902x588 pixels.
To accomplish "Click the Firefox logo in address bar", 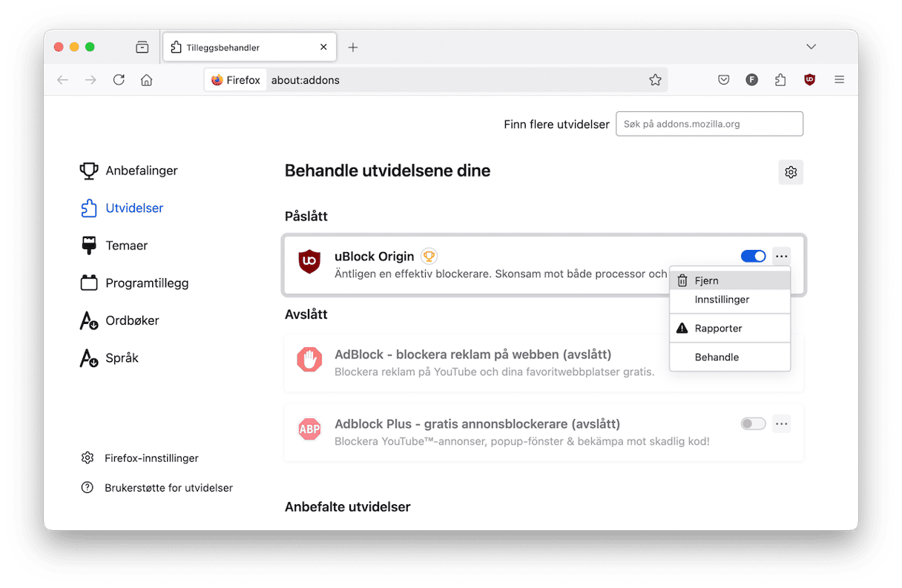I will point(217,80).
